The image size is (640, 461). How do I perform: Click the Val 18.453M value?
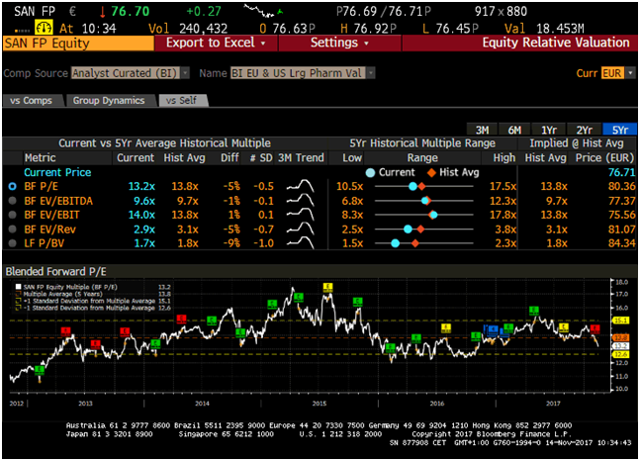tap(560, 28)
